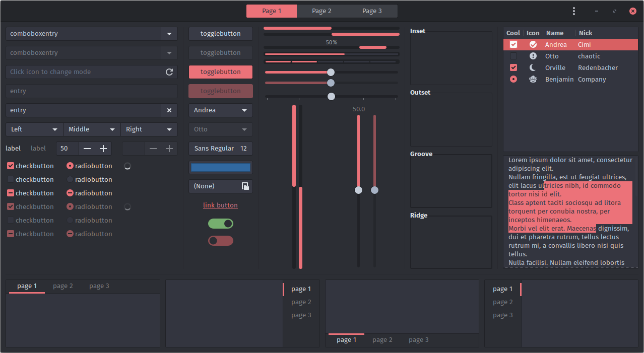Click the active pink togglebutton

coord(221,72)
